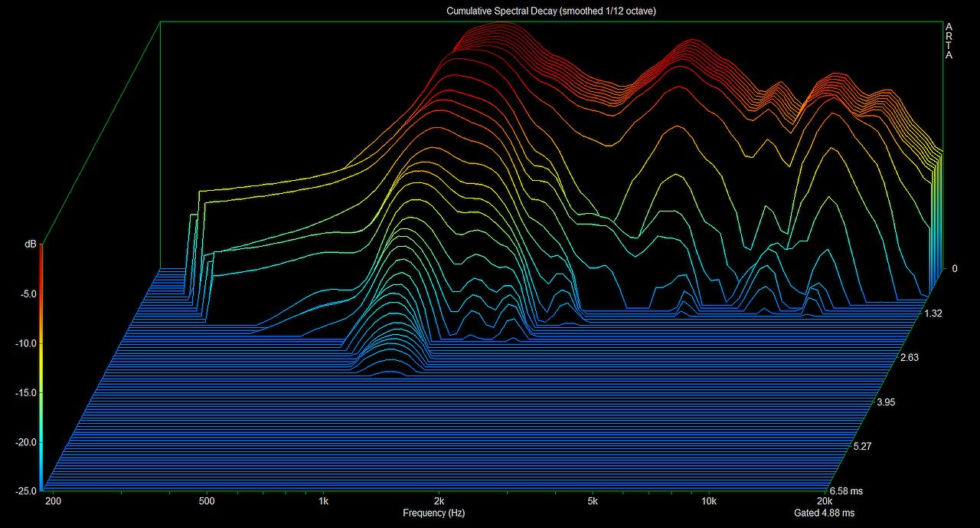Click the Gated 4.88 ms text
Image resolution: width=980 pixels, height=528 pixels.
coord(824,513)
